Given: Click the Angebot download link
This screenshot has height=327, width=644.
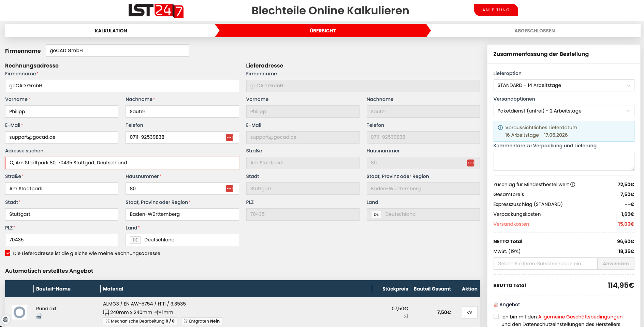Looking at the screenshot, I should click(x=510, y=304).
